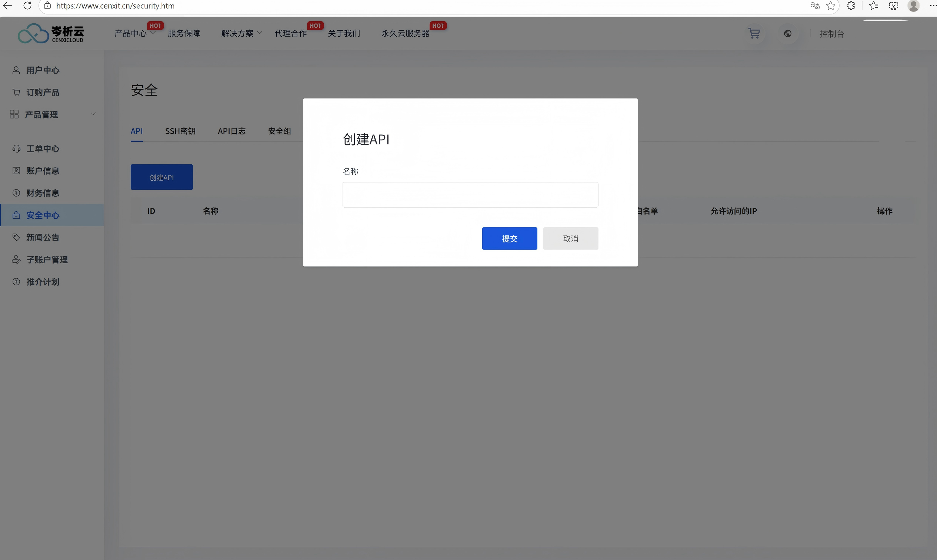Open 工单中心 from the sidebar
Image resolution: width=937 pixels, height=560 pixels.
(x=43, y=149)
